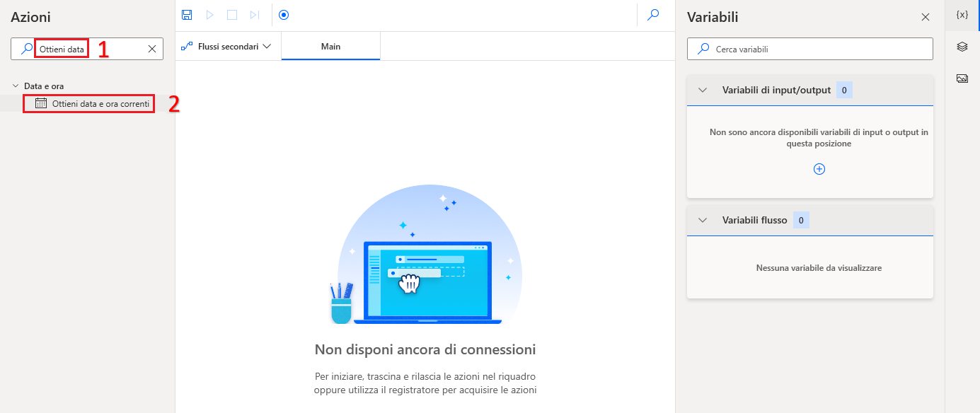Click the Non disponi ancora di connessioni heading

pyautogui.click(x=425, y=349)
